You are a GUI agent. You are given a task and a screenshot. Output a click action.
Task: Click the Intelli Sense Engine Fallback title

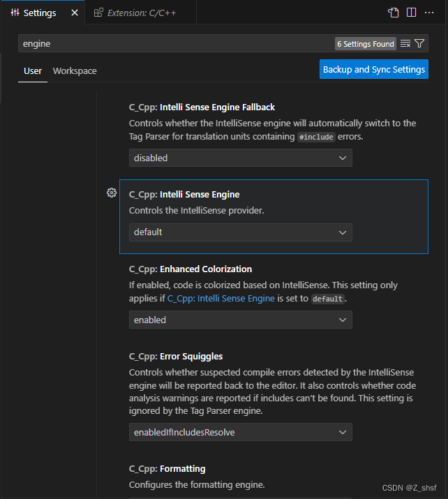click(x=202, y=107)
